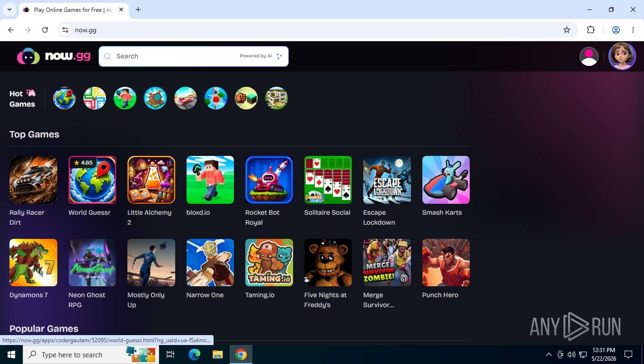Open the Taming.io thumbnail

(x=269, y=263)
